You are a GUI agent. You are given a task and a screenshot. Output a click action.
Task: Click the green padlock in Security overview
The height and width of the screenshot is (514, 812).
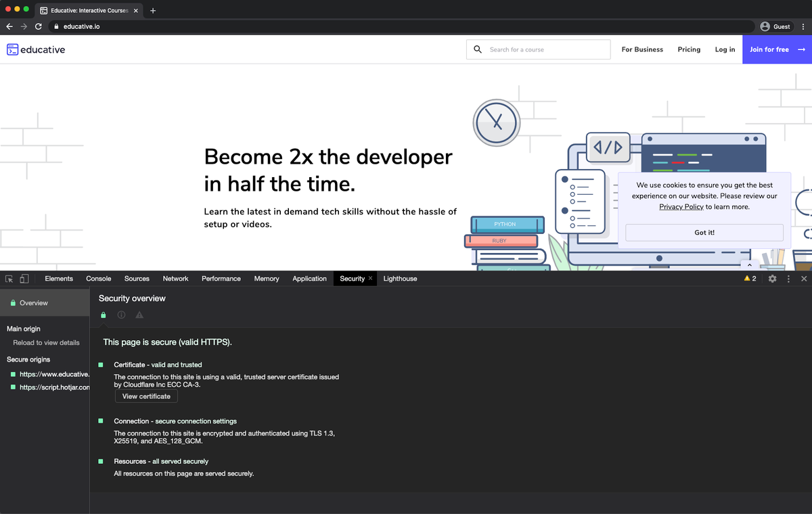[x=103, y=314]
